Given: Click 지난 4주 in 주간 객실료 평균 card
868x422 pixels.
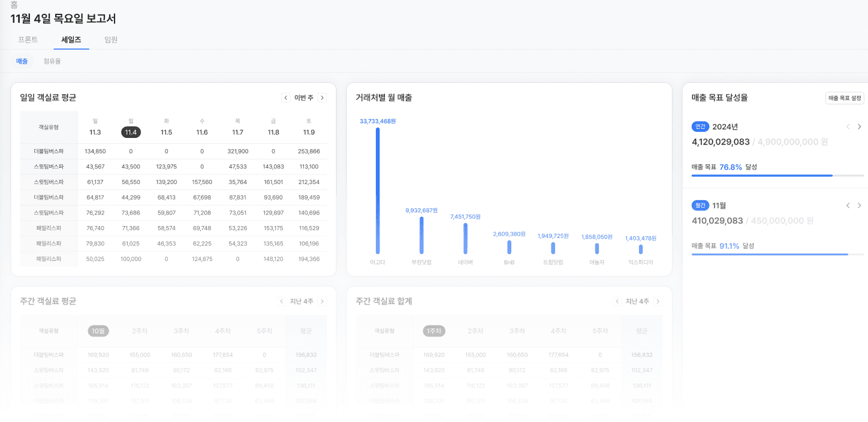Looking at the screenshot, I should pos(302,302).
